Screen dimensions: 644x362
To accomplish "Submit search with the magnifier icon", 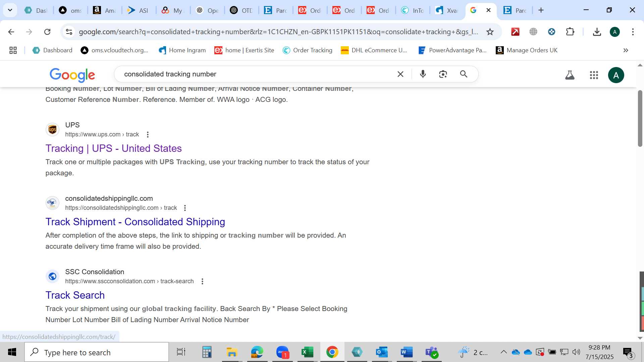I will point(464,74).
